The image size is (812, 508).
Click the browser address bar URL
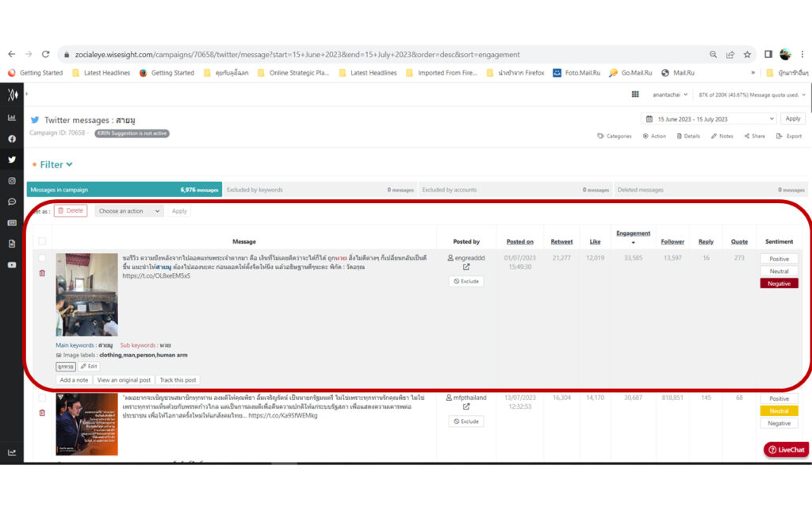[x=297, y=55]
